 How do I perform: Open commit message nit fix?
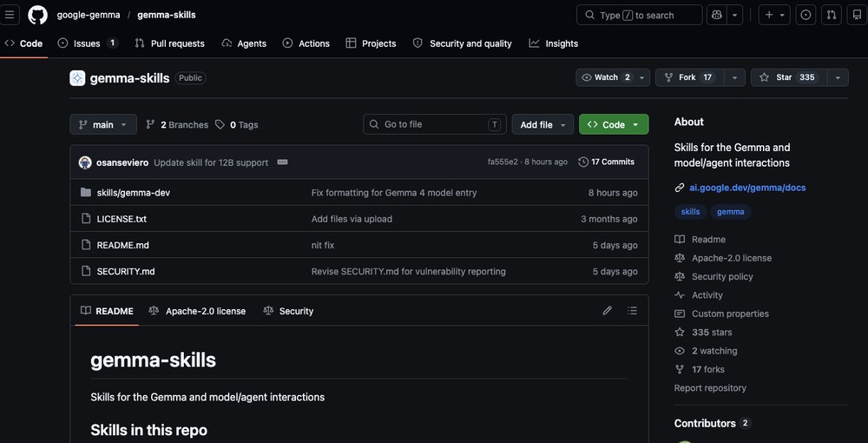(323, 245)
